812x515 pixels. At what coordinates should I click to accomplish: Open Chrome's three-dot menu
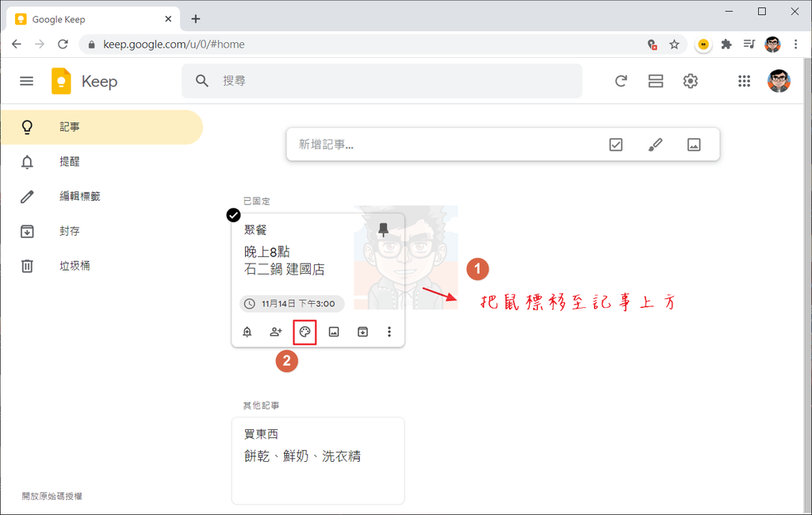[795, 44]
